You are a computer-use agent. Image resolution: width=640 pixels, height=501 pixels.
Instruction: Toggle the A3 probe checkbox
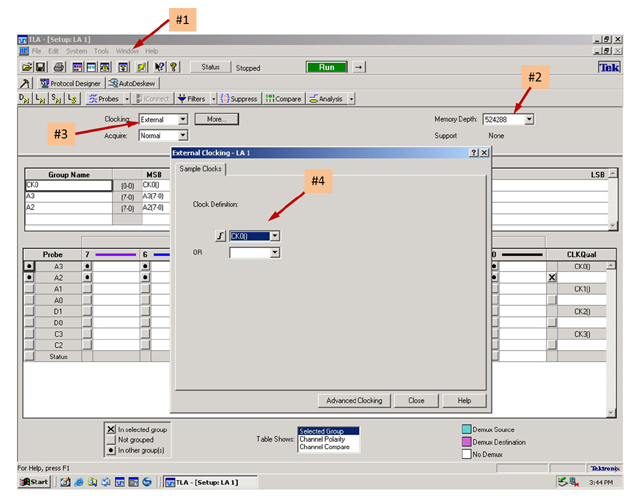pos(28,267)
